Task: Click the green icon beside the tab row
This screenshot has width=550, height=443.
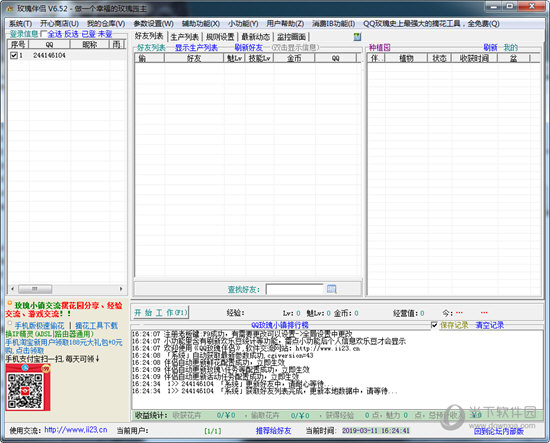Action: (357, 37)
